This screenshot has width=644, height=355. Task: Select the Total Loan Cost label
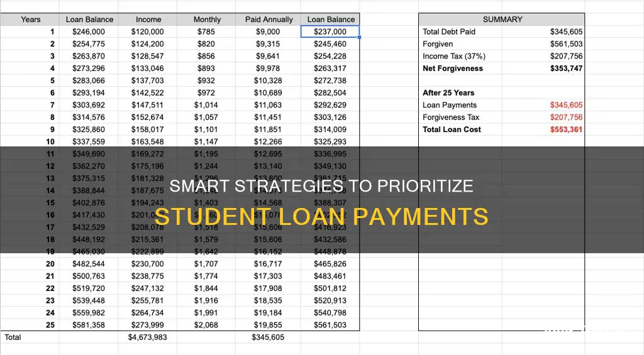(452, 129)
